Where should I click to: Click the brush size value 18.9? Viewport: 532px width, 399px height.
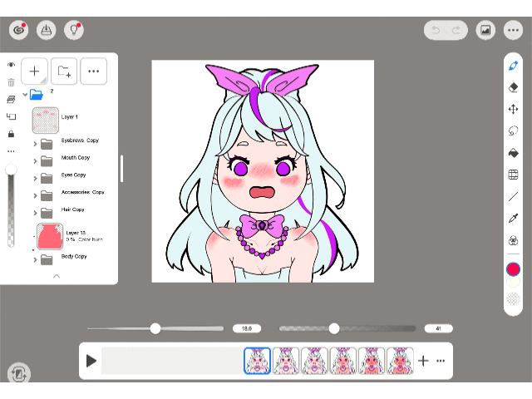[x=247, y=328]
